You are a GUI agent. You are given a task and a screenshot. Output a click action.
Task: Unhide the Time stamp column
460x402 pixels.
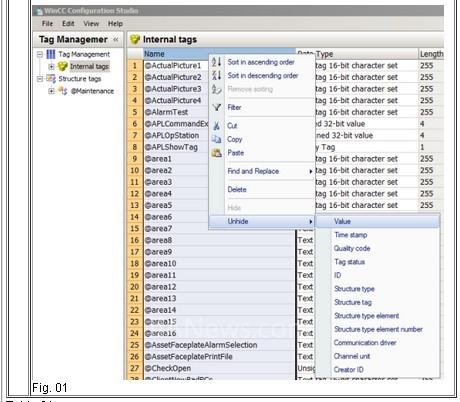click(x=351, y=235)
